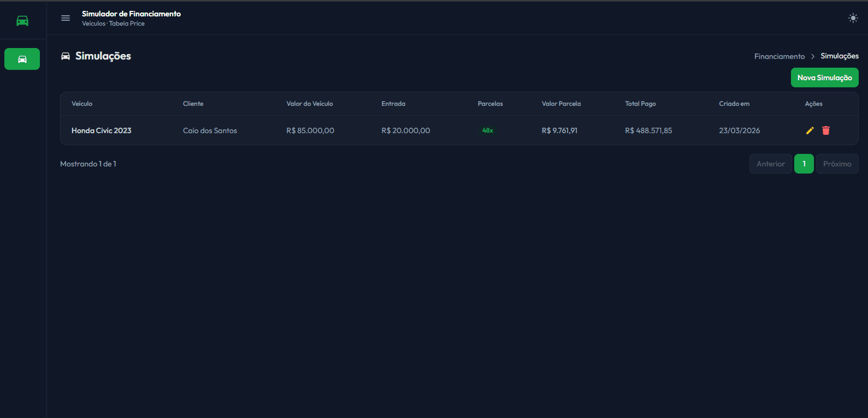Viewport: 868px width, 418px height.
Task: Edit the Honda Civic 2023 simulation pencil icon
Action: click(x=810, y=130)
